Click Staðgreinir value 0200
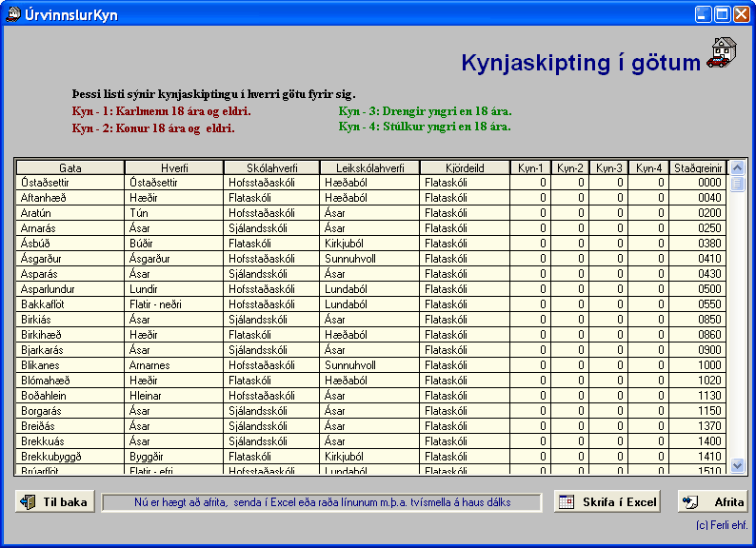This screenshot has width=756, height=548. [698, 212]
